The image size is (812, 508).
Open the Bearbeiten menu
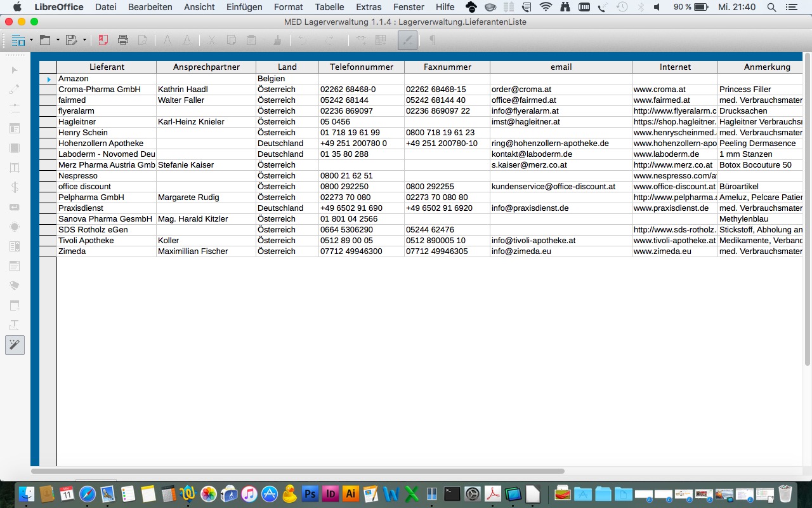pyautogui.click(x=150, y=7)
